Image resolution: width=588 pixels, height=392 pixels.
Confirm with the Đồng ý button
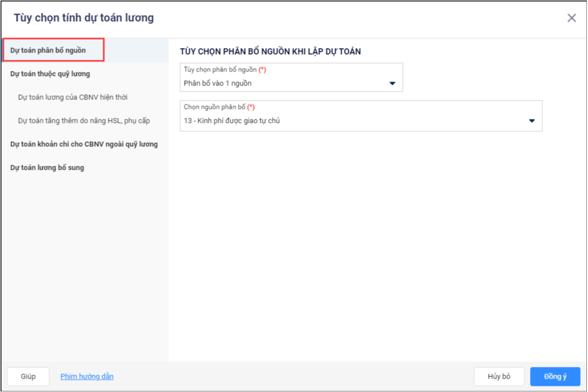point(555,376)
